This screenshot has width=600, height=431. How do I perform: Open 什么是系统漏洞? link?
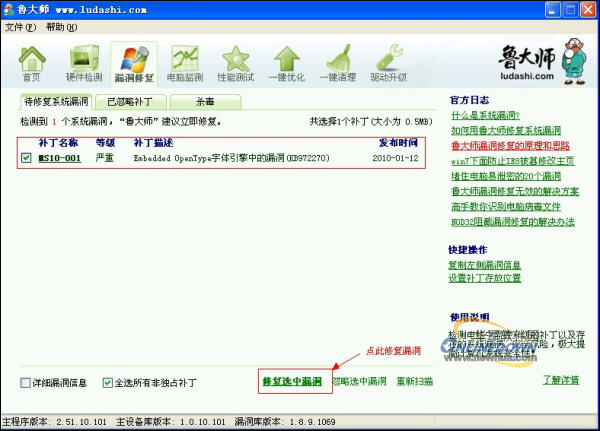tap(485, 115)
